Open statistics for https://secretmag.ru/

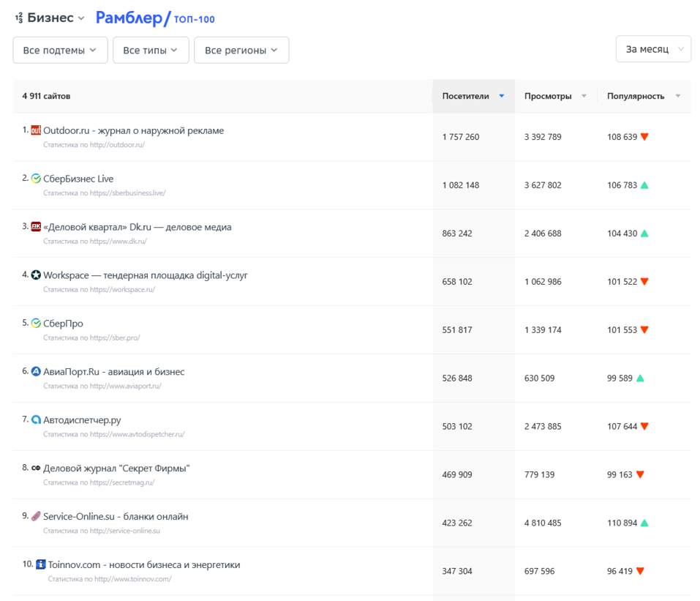(99, 482)
